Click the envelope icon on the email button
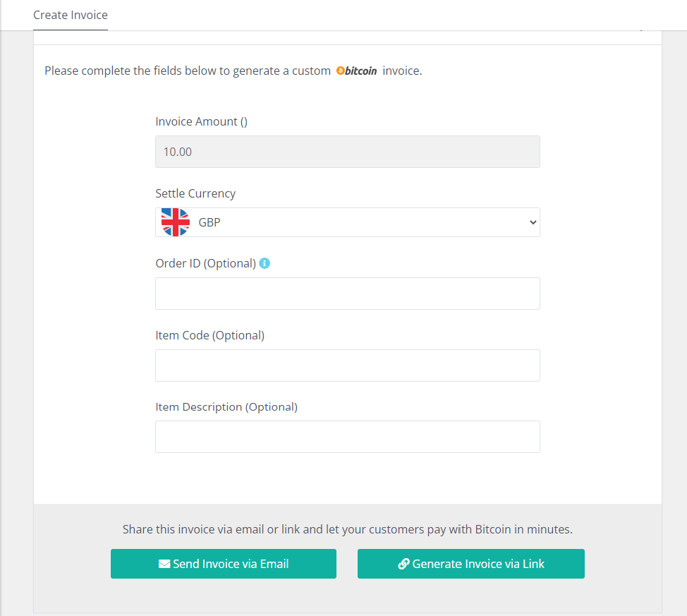The image size is (687, 616). (164, 564)
